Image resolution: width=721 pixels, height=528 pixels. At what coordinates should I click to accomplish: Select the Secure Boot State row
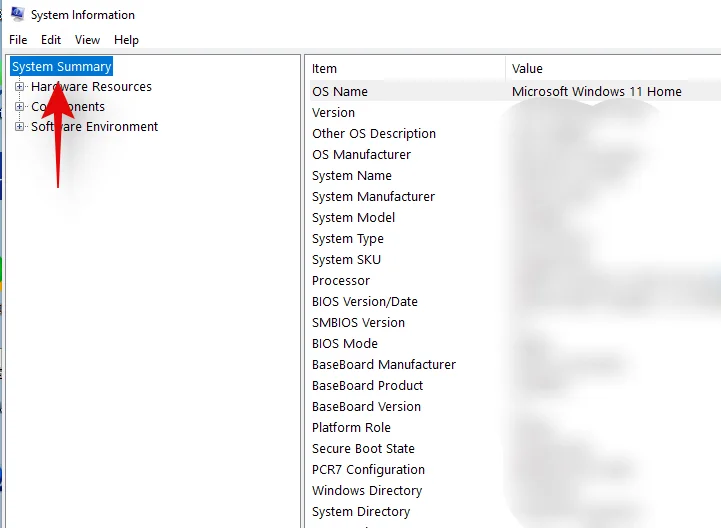pyautogui.click(x=514, y=448)
